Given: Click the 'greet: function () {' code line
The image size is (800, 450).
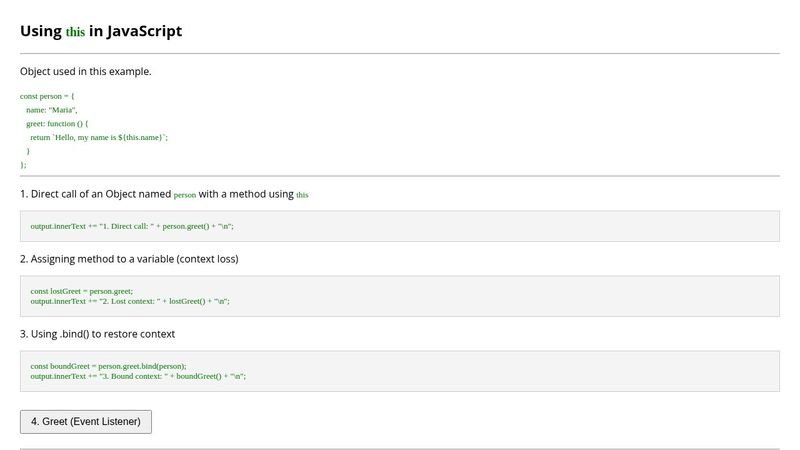Looking at the screenshot, I should point(57,123).
